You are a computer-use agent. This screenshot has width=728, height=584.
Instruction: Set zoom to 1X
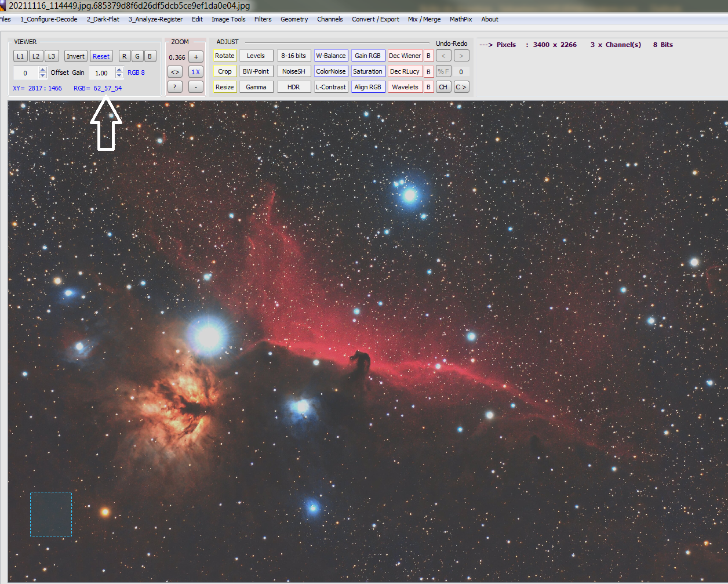coord(196,72)
